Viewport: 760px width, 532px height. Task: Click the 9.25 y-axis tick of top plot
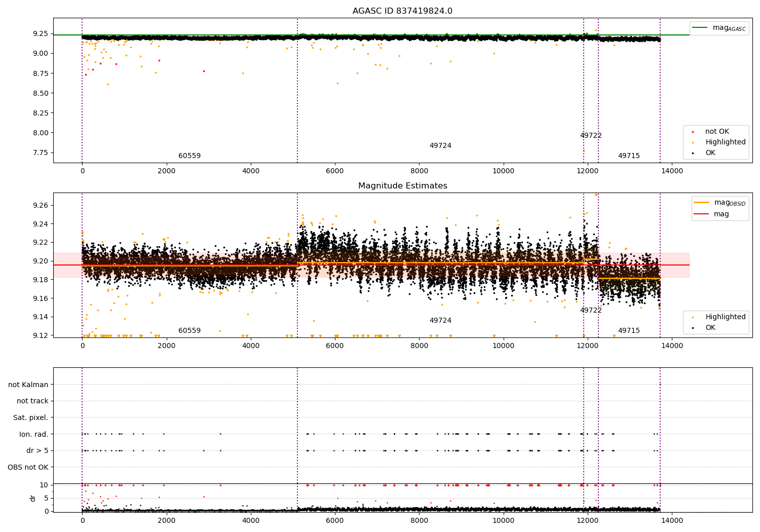click(x=40, y=34)
